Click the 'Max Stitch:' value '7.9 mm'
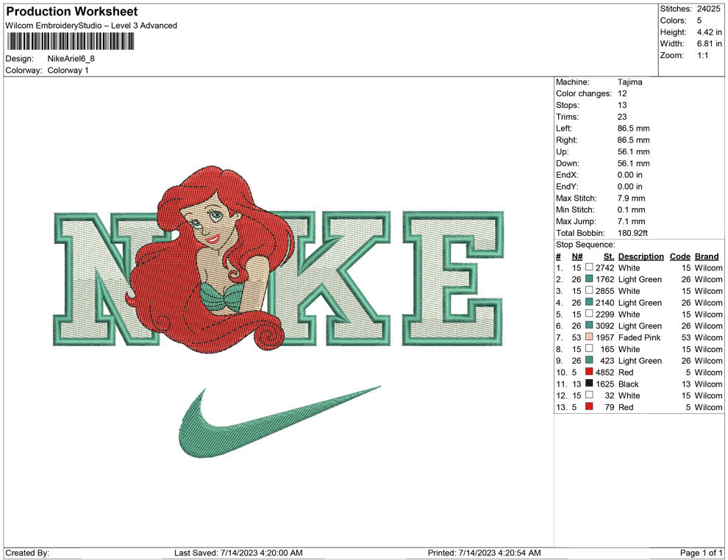The height and width of the screenshot is (560, 728). (x=632, y=198)
